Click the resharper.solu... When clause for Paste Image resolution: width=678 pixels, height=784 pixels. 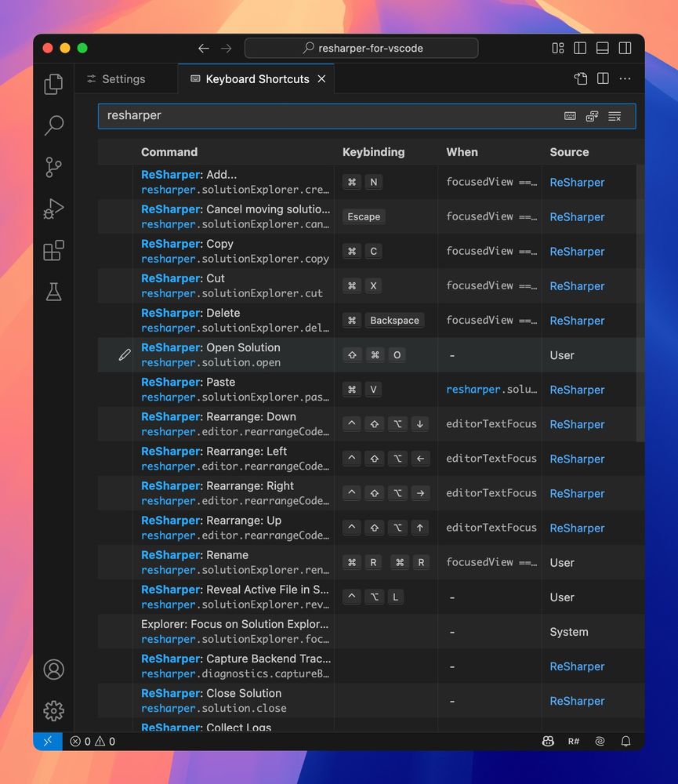point(491,390)
